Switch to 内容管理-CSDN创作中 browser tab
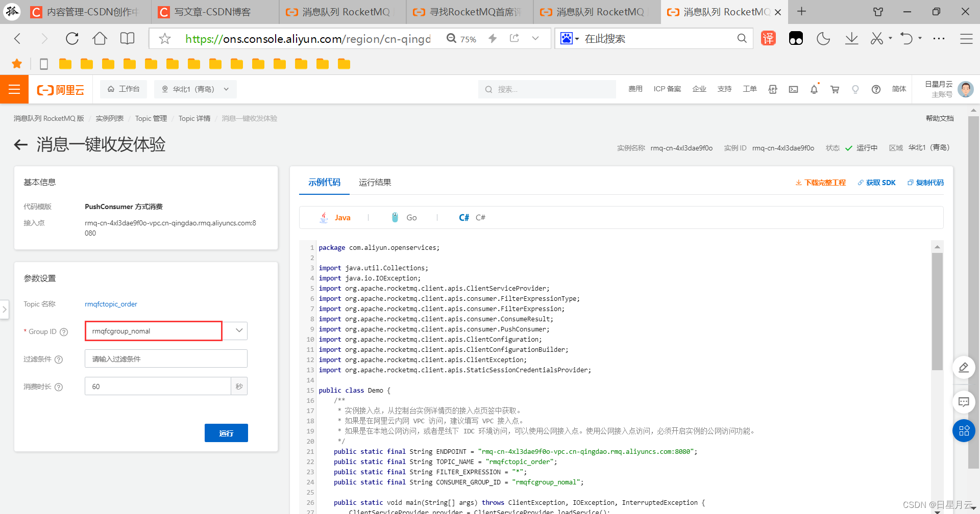 88,12
